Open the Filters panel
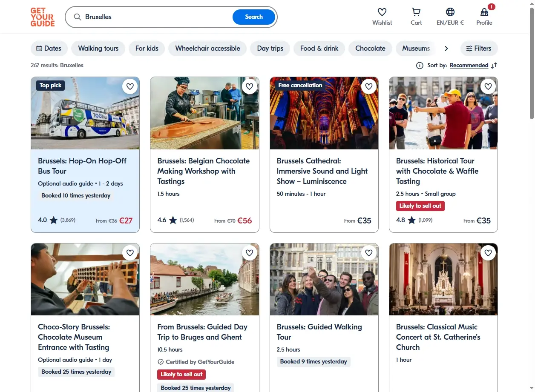Screen dimensions: 535x392 (x=479, y=49)
